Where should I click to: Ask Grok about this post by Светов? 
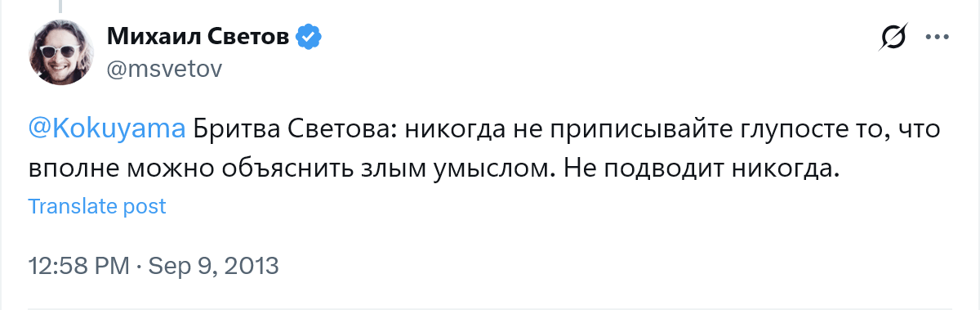click(894, 37)
